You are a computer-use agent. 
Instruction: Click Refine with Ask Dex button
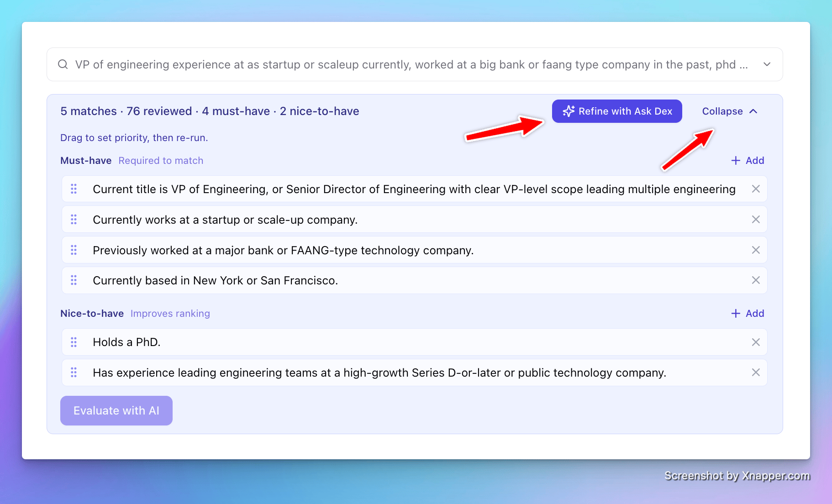click(x=617, y=111)
